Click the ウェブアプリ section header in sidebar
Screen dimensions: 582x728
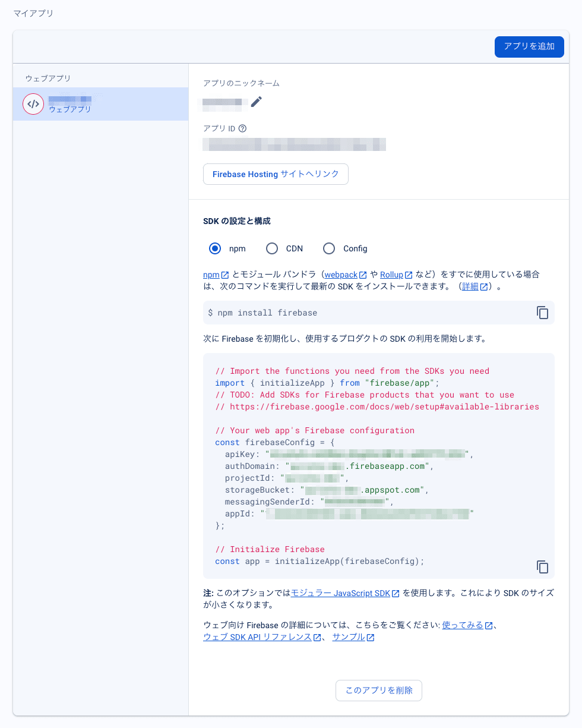point(48,78)
